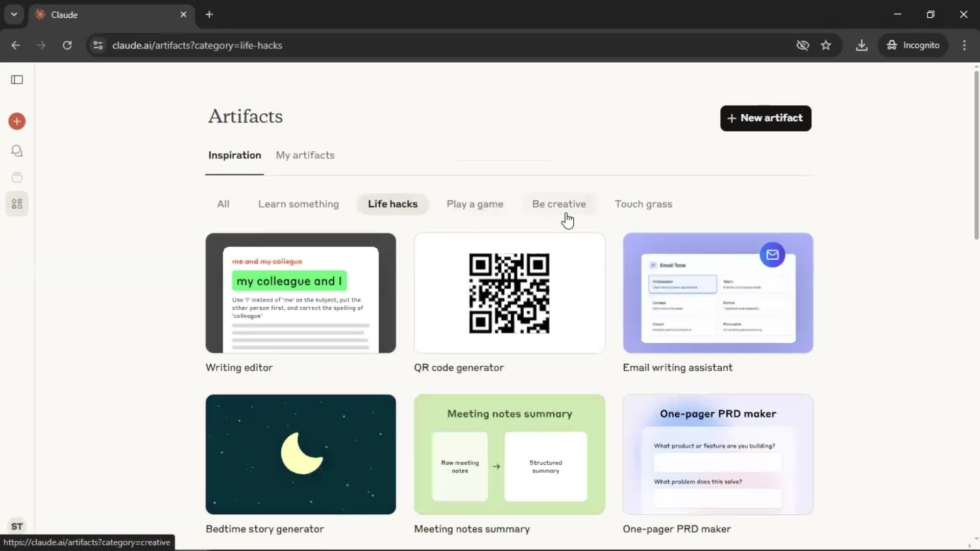The height and width of the screenshot is (551, 980).
Task: Open the Chats icon in the sidebar
Action: pyautogui.click(x=17, y=151)
